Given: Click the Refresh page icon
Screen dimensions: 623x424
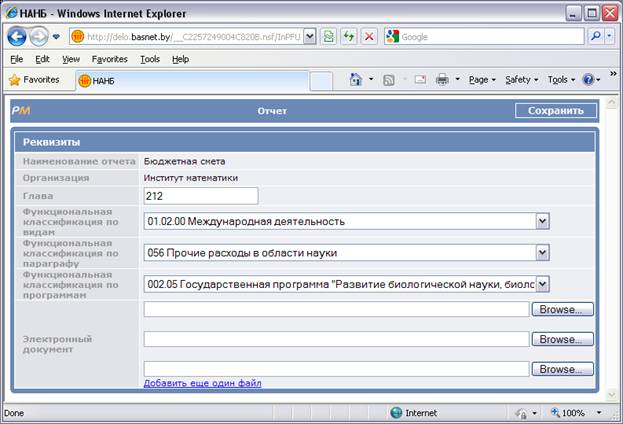Looking at the screenshot, I should click(348, 37).
